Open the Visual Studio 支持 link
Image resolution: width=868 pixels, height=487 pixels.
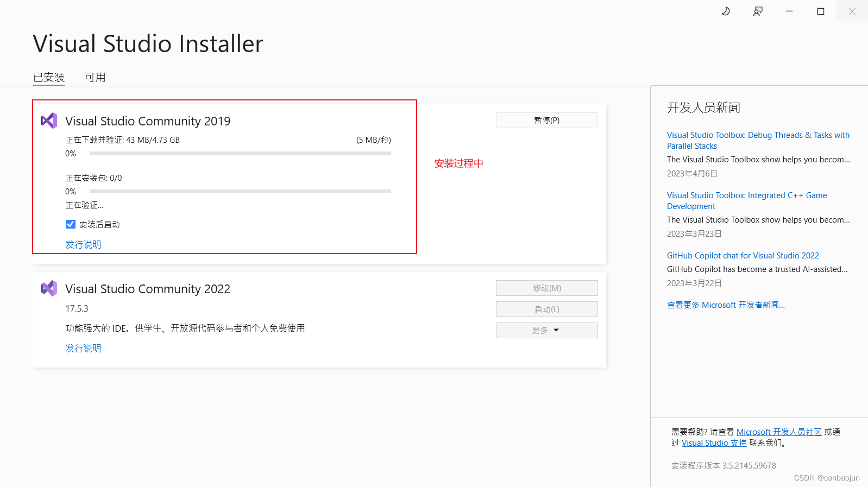click(x=714, y=442)
